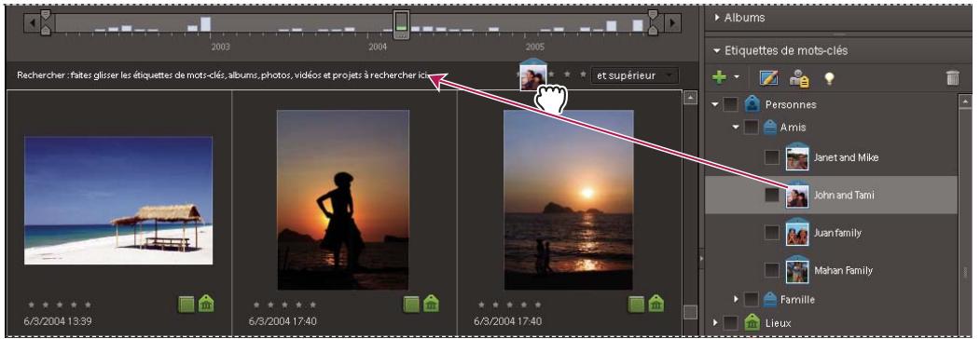
Task: Open the woman silhouette sunset thumbnail
Action: click(x=343, y=200)
